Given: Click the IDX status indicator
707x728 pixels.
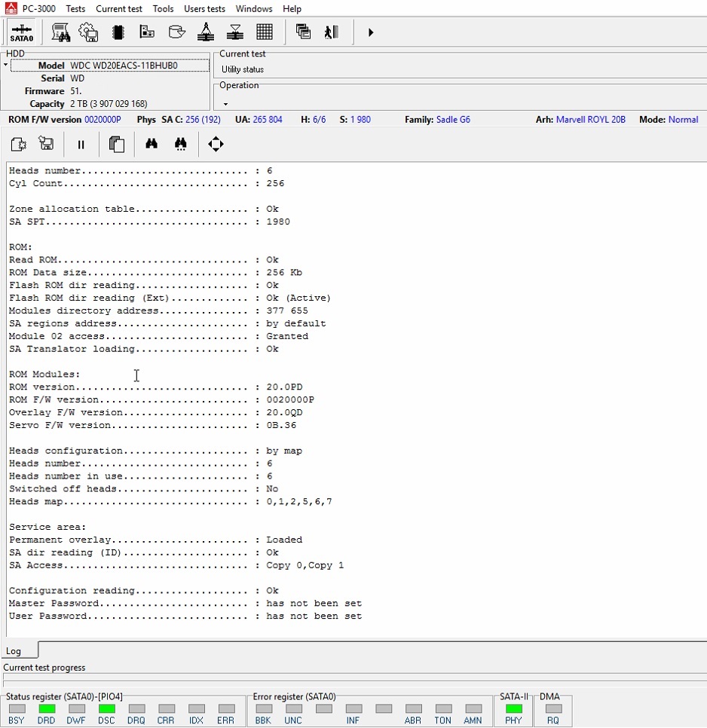Looking at the screenshot, I should (x=197, y=708).
